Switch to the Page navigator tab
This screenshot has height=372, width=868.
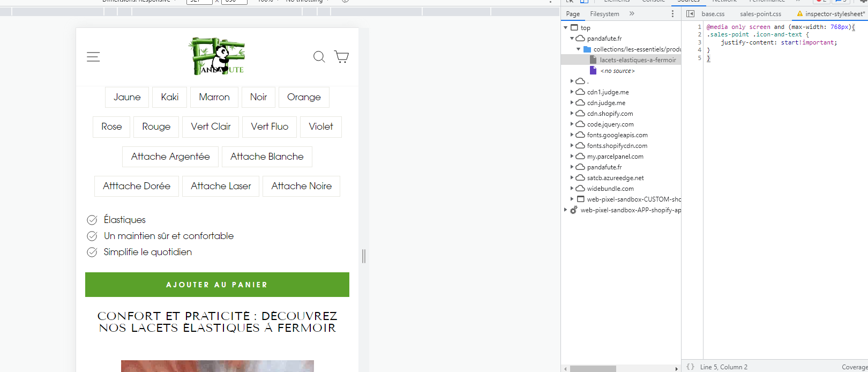click(x=573, y=14)
